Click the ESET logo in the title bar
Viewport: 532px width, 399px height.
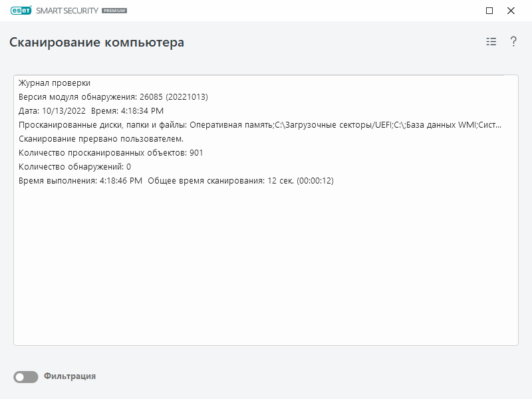21,11
